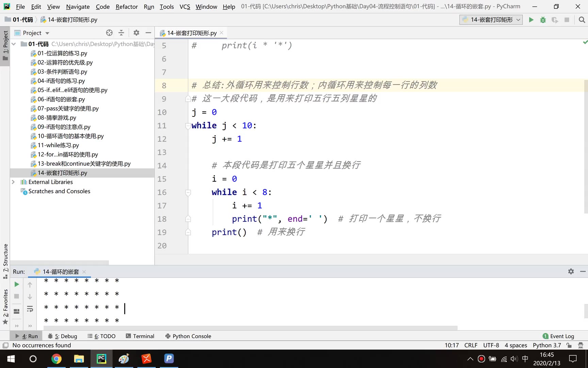Open the Windows notification center

[573, 359]
